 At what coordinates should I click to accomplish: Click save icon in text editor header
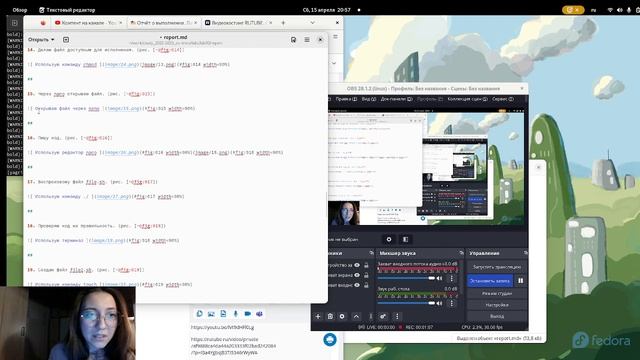click(293, 40)
